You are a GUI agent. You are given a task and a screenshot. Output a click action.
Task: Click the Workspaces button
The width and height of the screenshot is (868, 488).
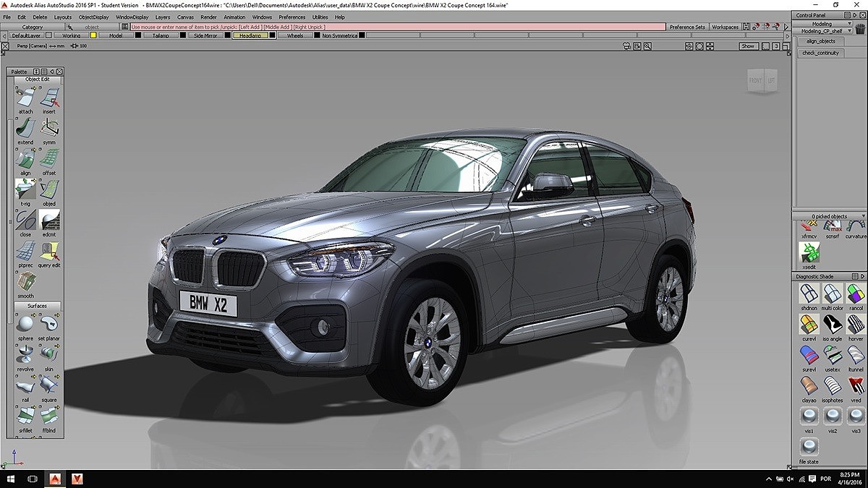point(725,27)
